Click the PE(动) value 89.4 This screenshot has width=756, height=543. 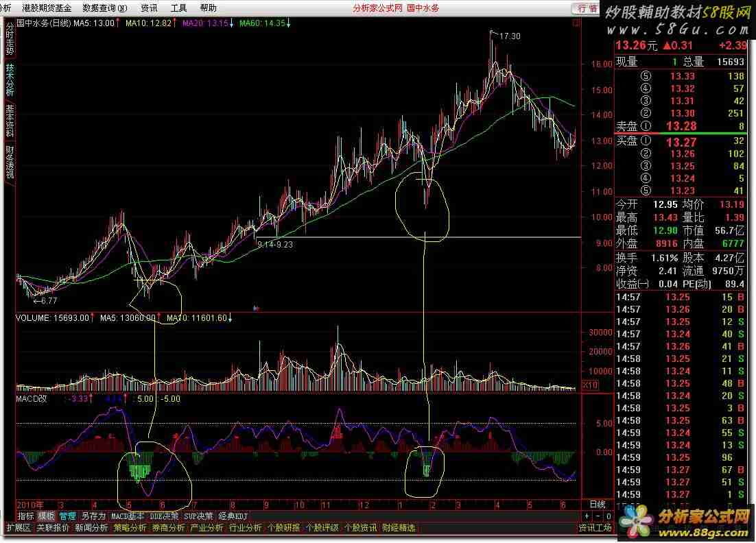pos(734,284)
